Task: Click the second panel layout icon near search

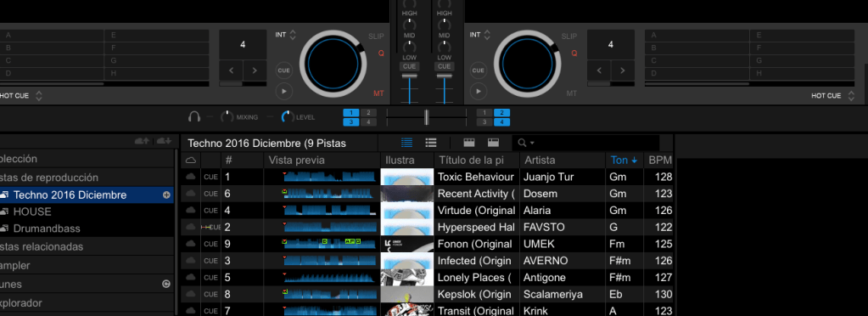Action: pos(493,143)
